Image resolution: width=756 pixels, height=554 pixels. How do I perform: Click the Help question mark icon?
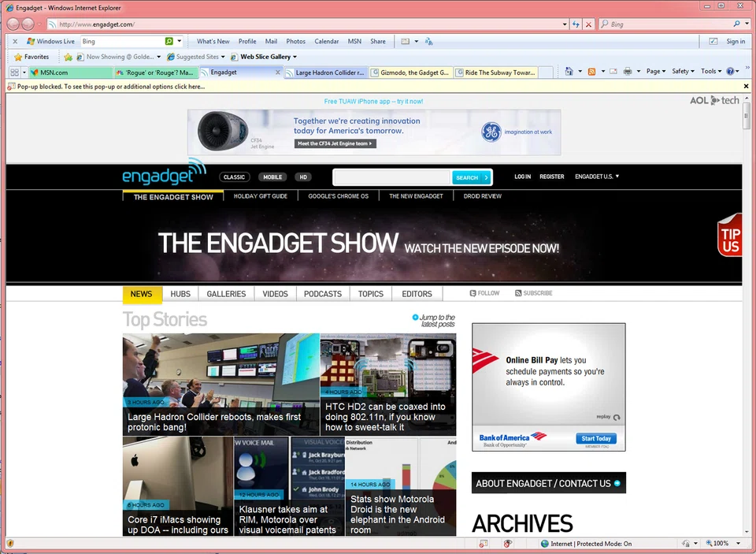click(x=730, y=72)
